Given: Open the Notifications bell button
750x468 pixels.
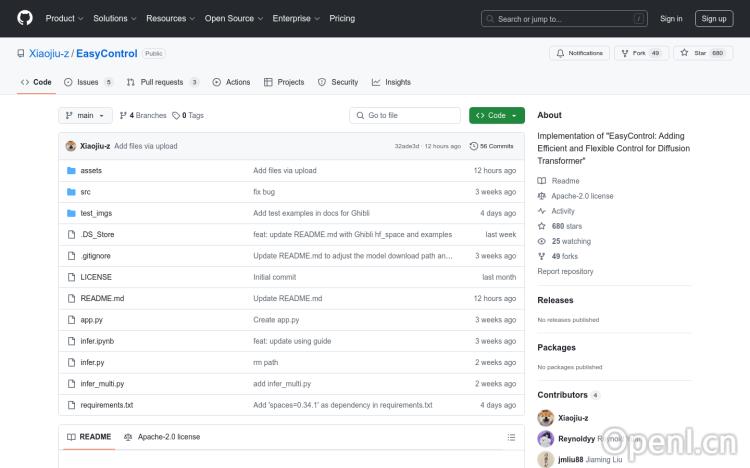Looking at the screenshot, I should 580,53.
